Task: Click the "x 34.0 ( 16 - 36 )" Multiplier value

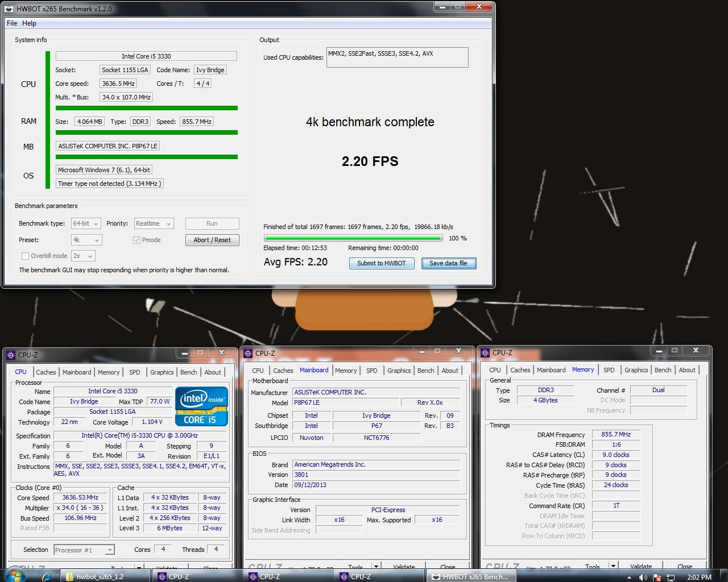Action: point(81,508)
